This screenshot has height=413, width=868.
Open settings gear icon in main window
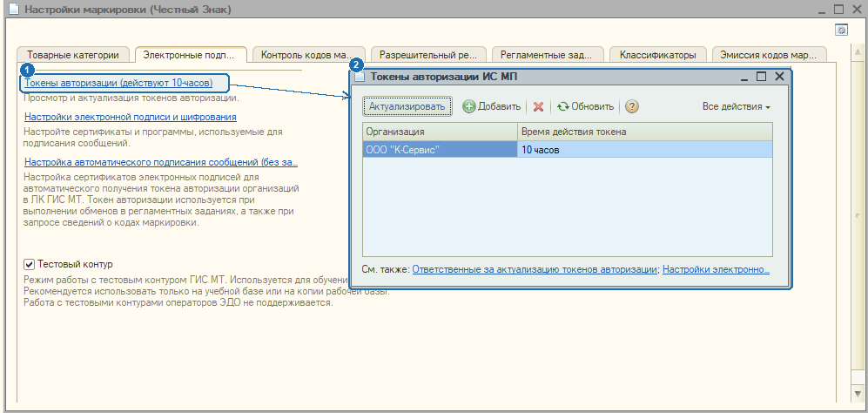click(x=841, y=30)
